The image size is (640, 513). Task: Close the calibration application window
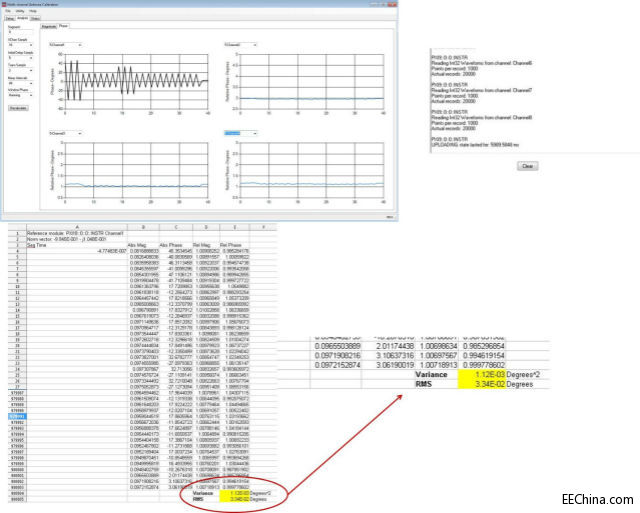click(392, 4)
